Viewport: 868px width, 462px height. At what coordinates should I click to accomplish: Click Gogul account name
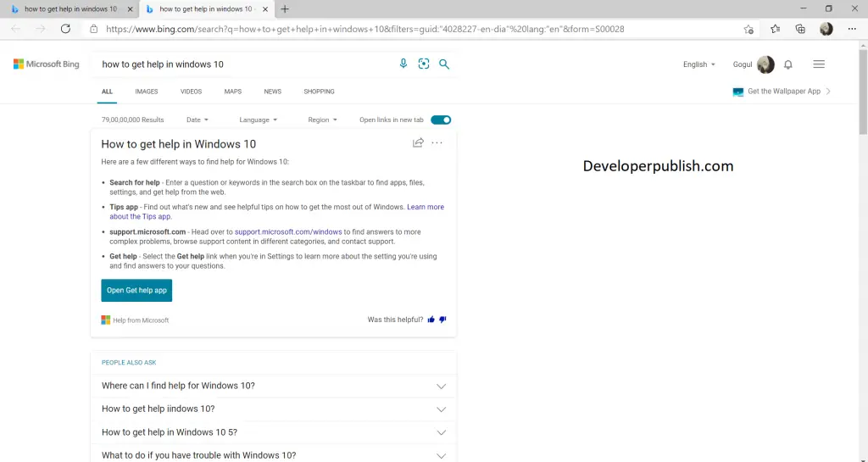tap(743, 64)
